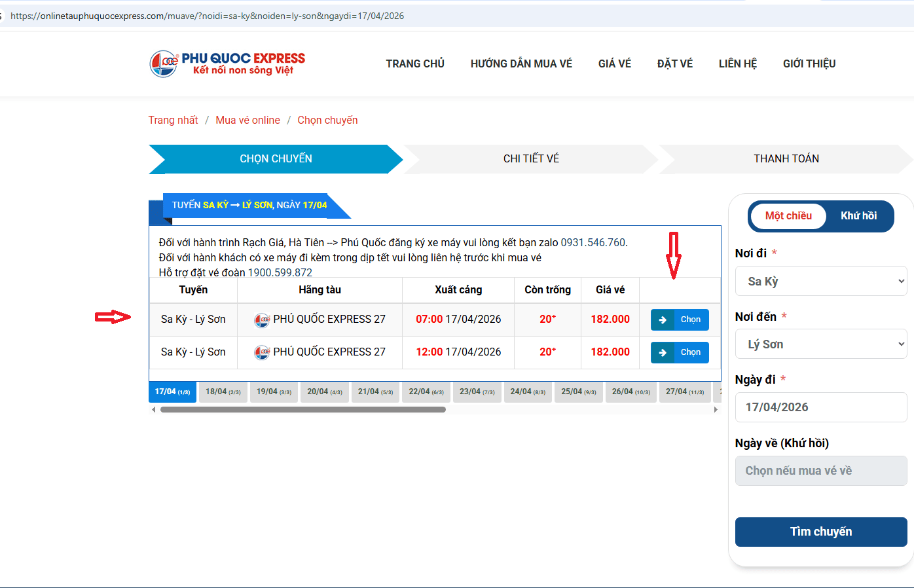
Task: Switch to Khứ hồi round trip
Action: coord(858,216)
